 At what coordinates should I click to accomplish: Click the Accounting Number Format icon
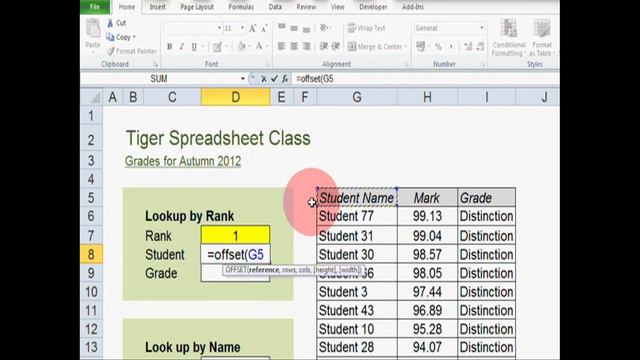(x=420, y=47)
